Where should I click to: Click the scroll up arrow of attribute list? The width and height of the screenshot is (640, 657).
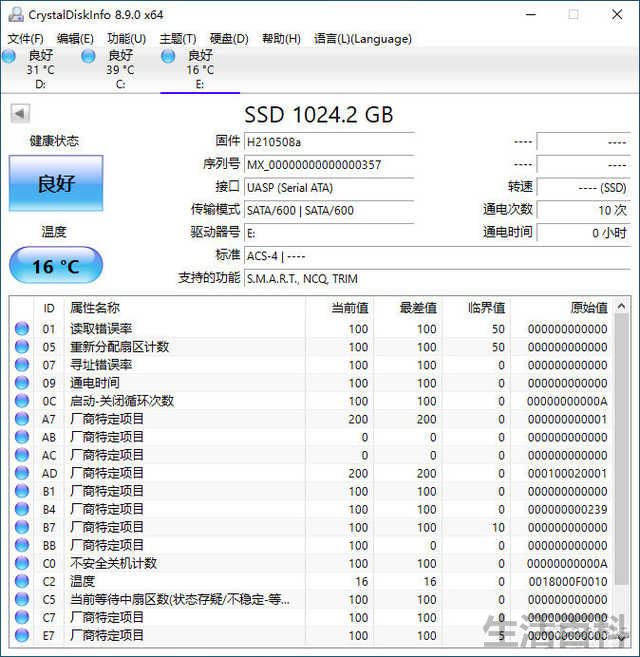click(x=622, y=306)
